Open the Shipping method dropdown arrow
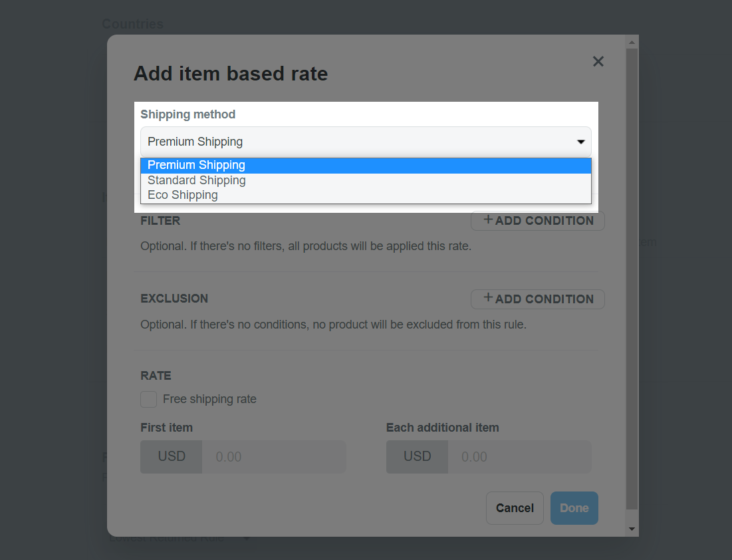732x560 pixels. tap(580, 142)
